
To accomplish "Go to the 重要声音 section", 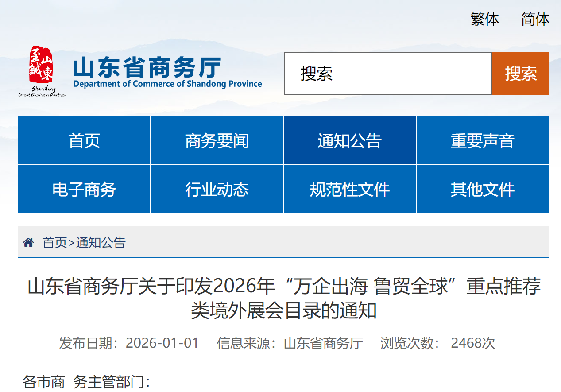I will point(482,140).
